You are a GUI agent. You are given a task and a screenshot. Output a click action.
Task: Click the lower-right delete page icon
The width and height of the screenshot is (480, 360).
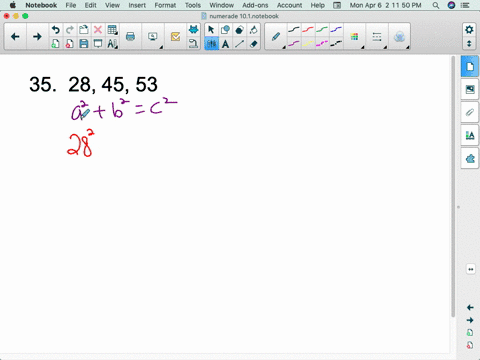coord(470,345)
